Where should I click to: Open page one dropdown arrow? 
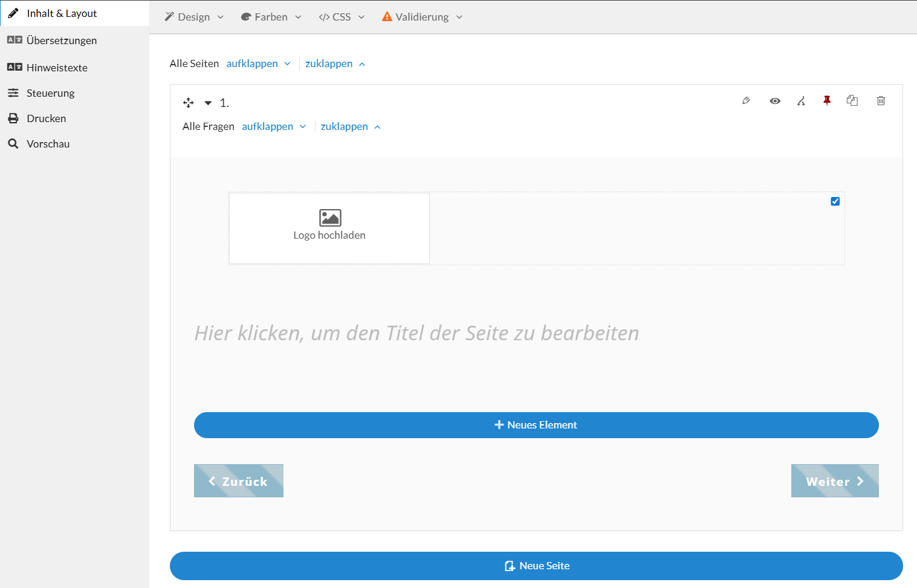tap(208, 103)
